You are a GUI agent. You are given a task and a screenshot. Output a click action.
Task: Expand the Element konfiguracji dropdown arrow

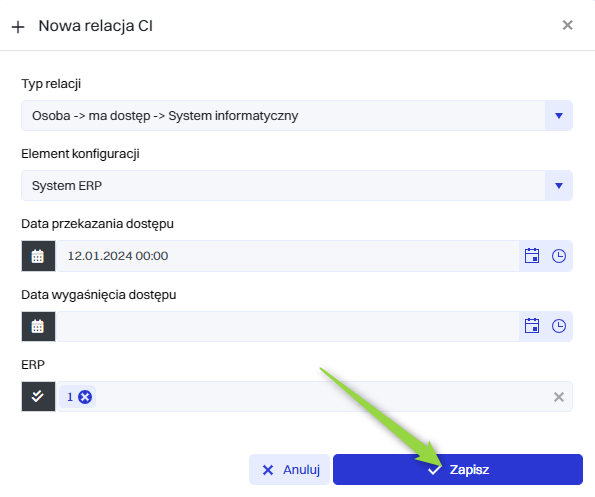click(x=559, y=186)
